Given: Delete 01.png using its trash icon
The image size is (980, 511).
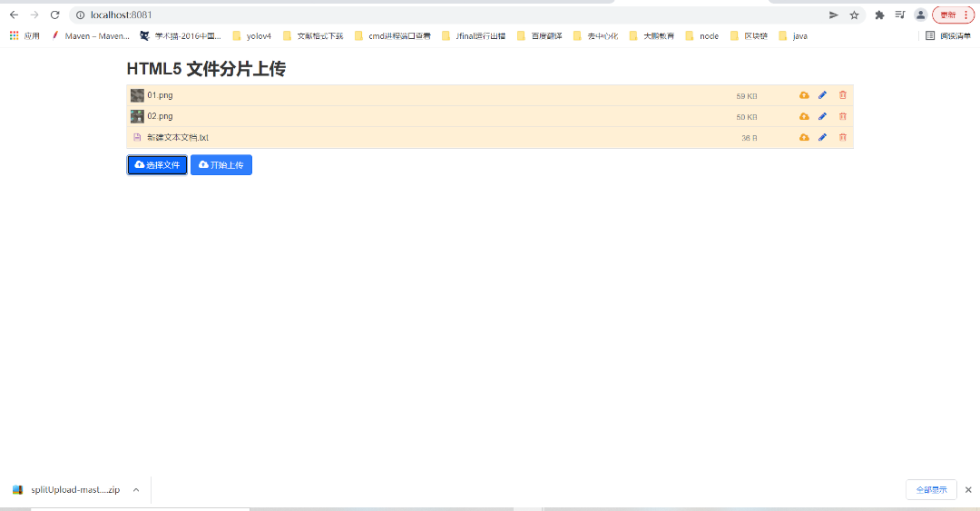Looking at the screenshot, I should click(x=843, y=95).
